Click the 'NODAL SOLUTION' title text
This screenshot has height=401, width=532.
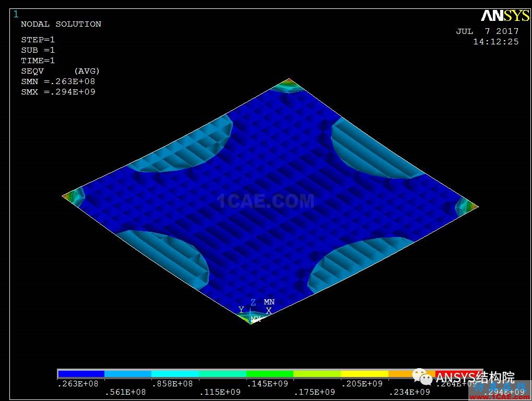pyautogui.click(x=61, y=24)
